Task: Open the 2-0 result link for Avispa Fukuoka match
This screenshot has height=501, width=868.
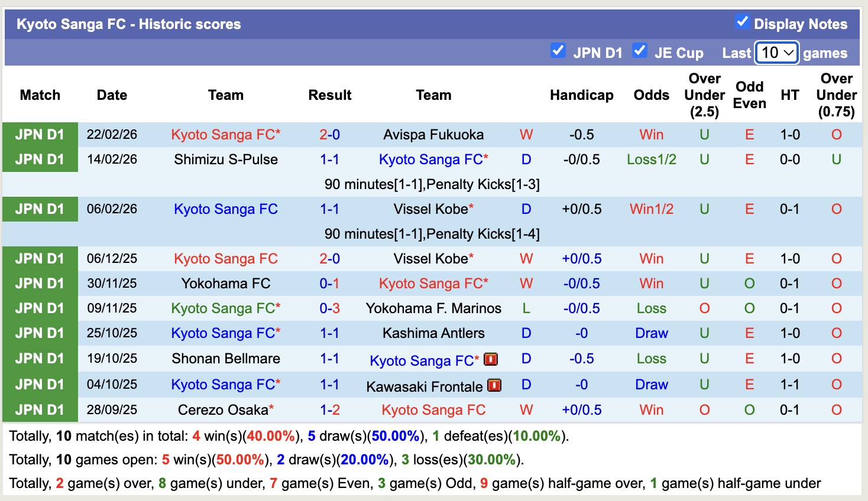Action: (x=329, y=134)
